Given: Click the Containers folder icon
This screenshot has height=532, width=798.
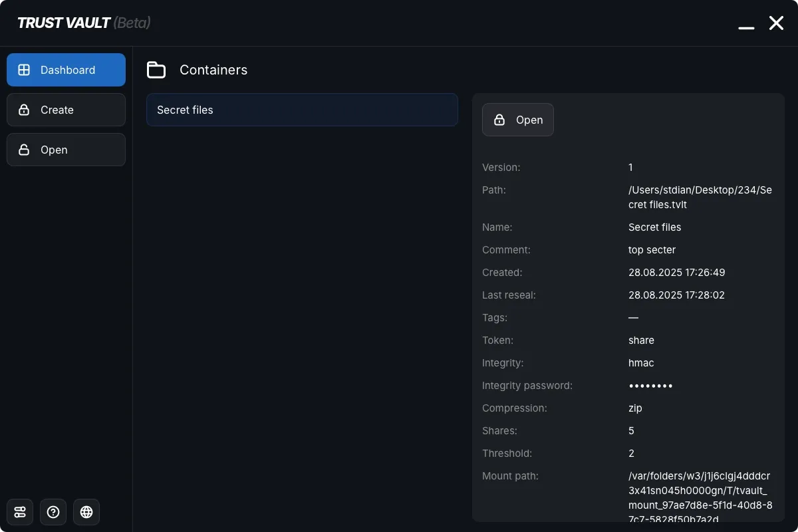Looking at the screenshot, I should [156, 69].
